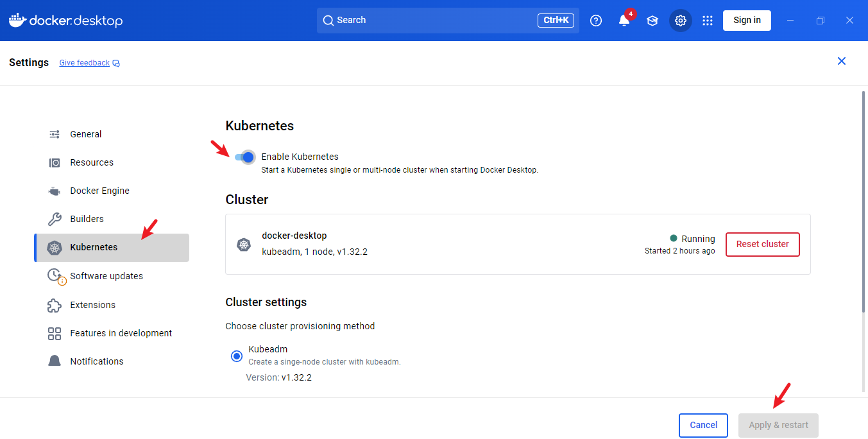This screenshot has height=439, width=868.
Task: Click the Search input field
Action: pos(448,21)
